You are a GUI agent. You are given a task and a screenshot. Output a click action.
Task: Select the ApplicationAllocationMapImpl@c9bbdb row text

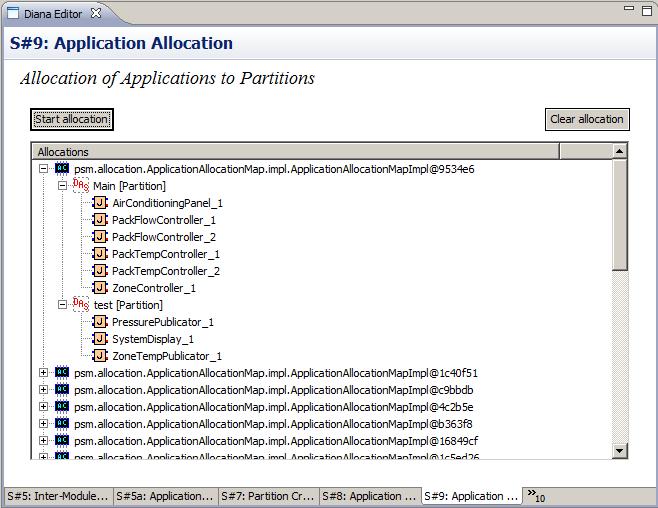click(274, 390)
